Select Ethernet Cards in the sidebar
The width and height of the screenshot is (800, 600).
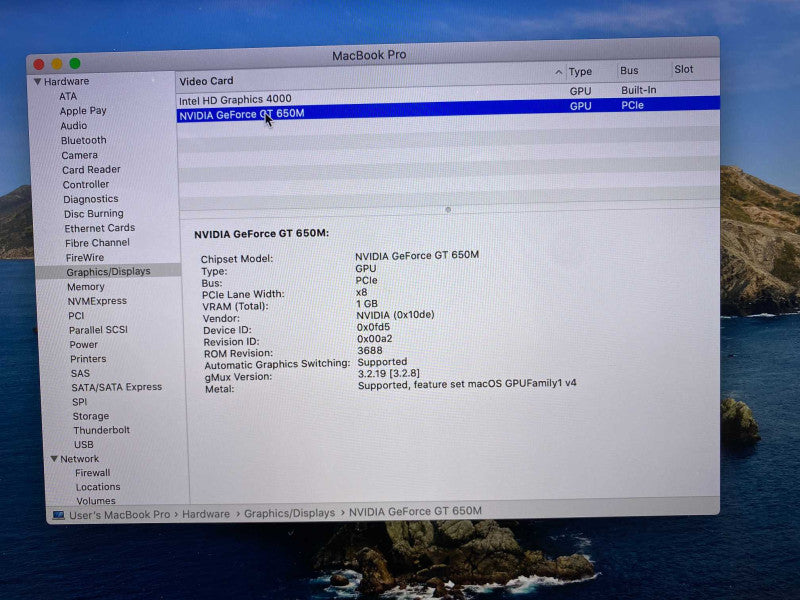coord(99,228)
